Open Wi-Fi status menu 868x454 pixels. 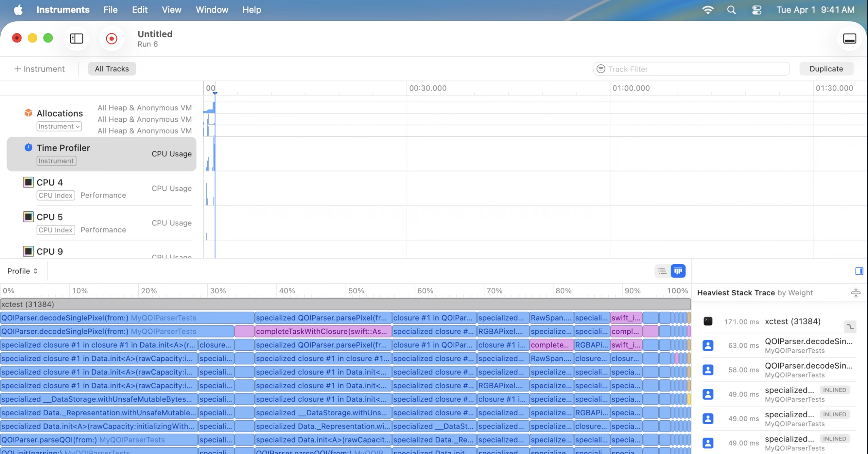[x=708, y=10]
